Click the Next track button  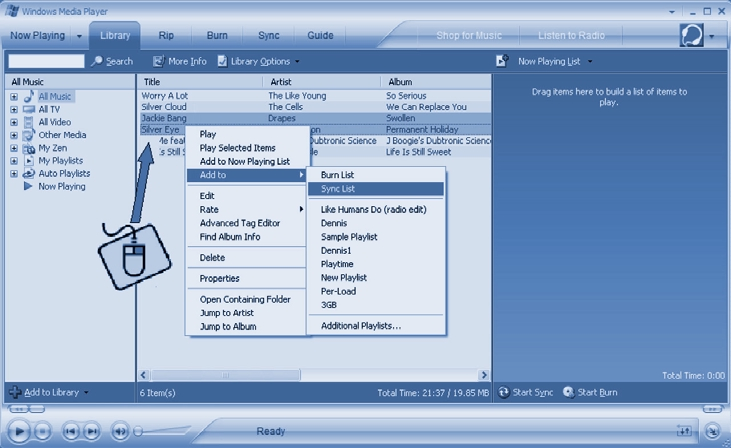pyautogui.click(x=92, y=431)
